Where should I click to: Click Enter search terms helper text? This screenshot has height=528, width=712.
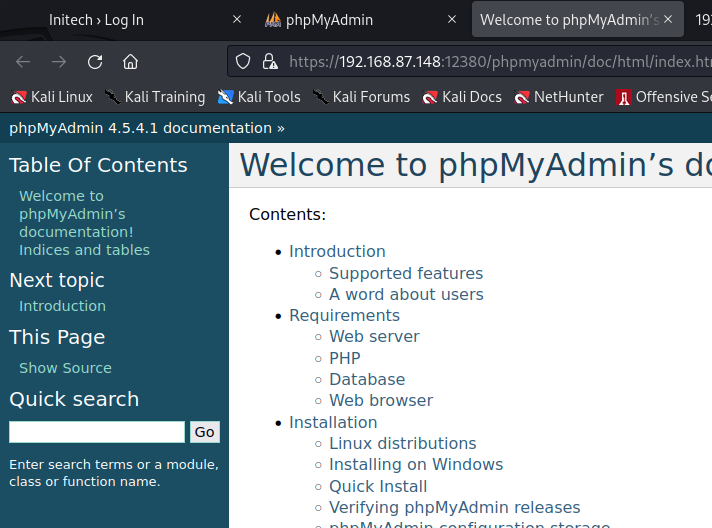coord(114,473)
